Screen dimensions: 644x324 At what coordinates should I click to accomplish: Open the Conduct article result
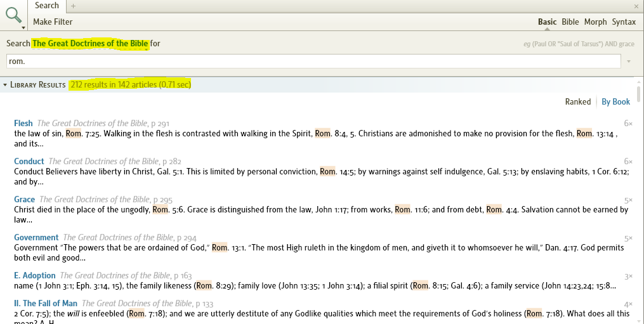[29, 162]
